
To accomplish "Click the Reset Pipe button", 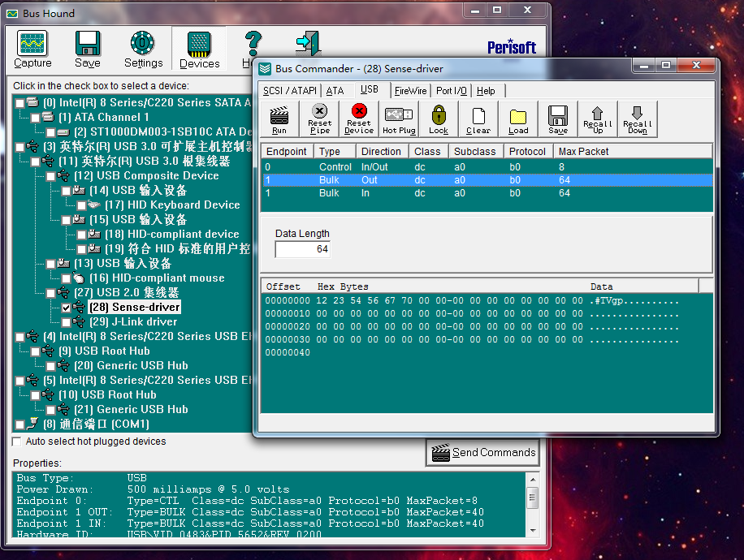I will click(320, 119).
